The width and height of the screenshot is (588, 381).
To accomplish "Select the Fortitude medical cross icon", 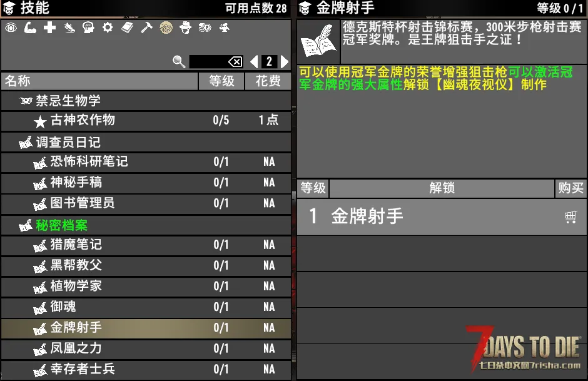I will (x=49, y=28).
